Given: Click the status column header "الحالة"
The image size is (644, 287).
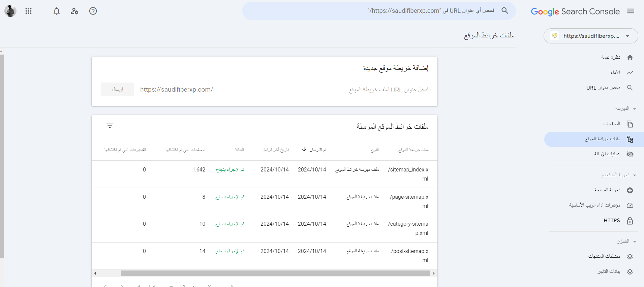Looking at the screenshot, I should click(239, 150).
